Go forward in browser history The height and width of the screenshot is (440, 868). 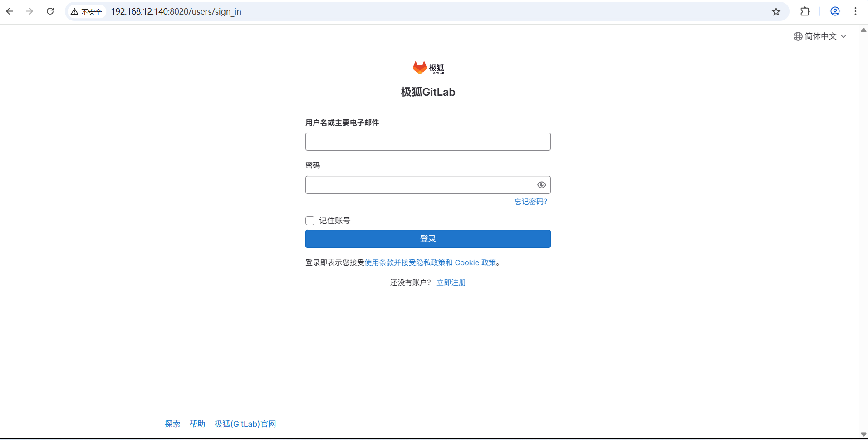[30, 11]
